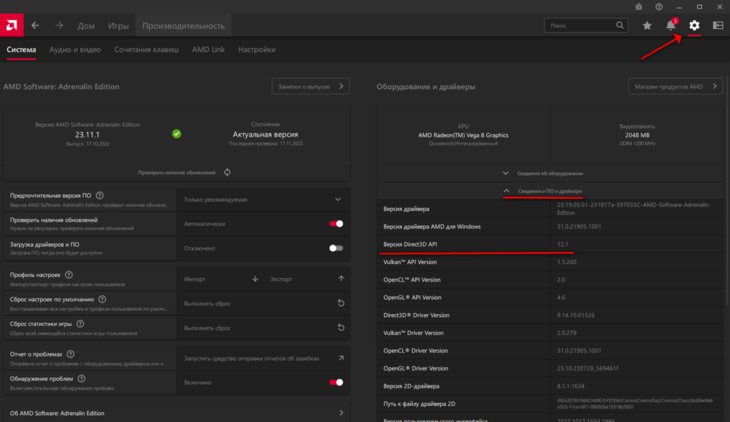Open the help question mark in title bar
730x422 pixels.
coord(659,7)
